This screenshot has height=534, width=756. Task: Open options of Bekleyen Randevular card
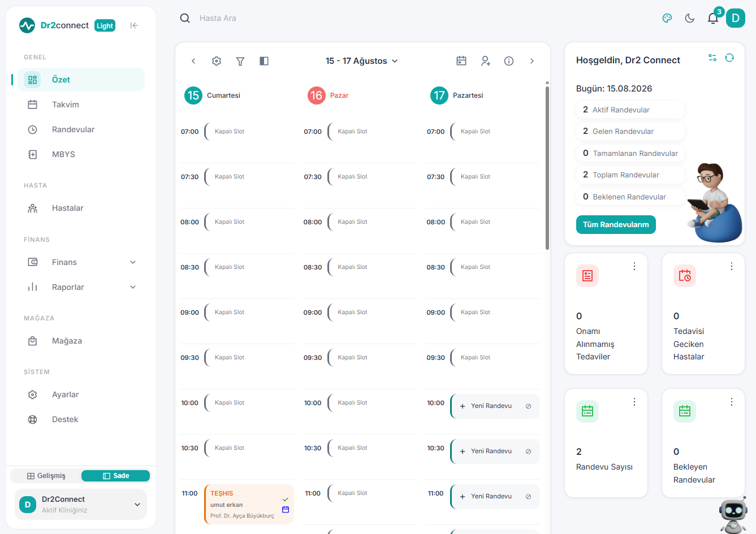pyautogui.click(x=732, y=402)
